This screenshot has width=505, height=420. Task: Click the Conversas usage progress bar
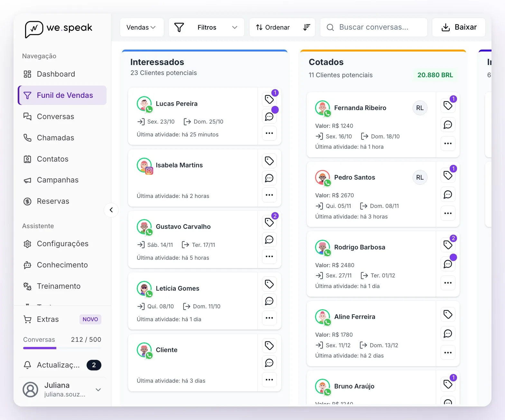point(62,348)
